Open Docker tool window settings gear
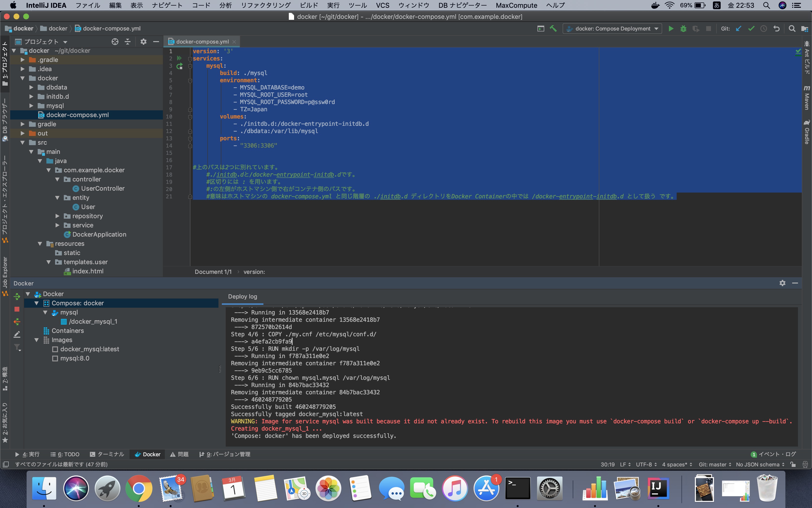Screen dimensions: 812x508 pos(783,283)
